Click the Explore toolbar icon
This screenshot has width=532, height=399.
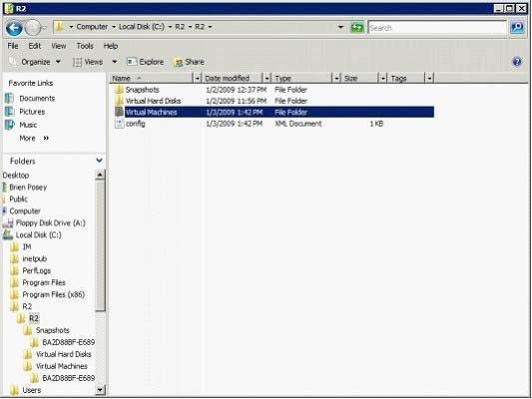[x=132, y=62]
